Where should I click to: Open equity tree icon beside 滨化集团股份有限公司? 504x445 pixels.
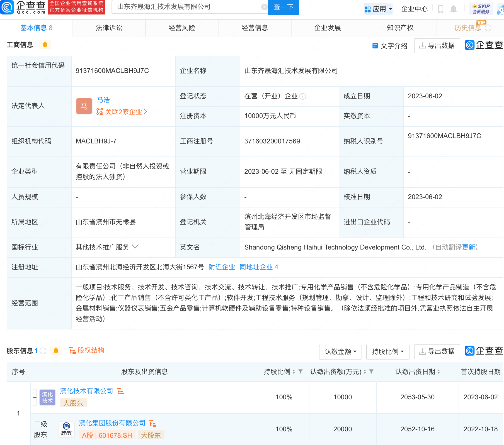(x=153, y=423)
